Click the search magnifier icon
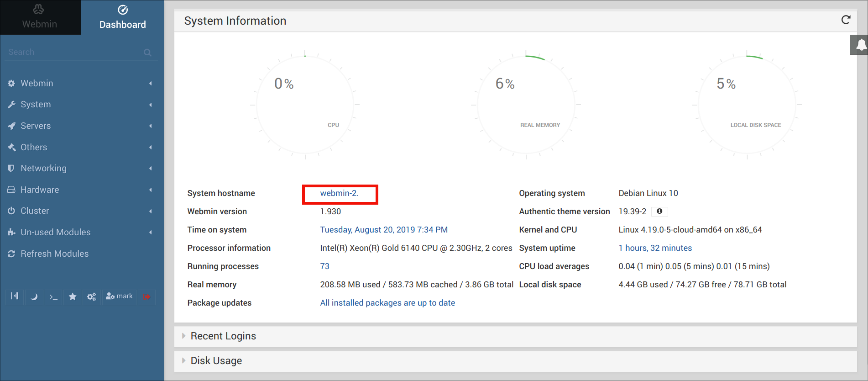The height and width of the screenshot is (381, 868). [x=147, y=53]
